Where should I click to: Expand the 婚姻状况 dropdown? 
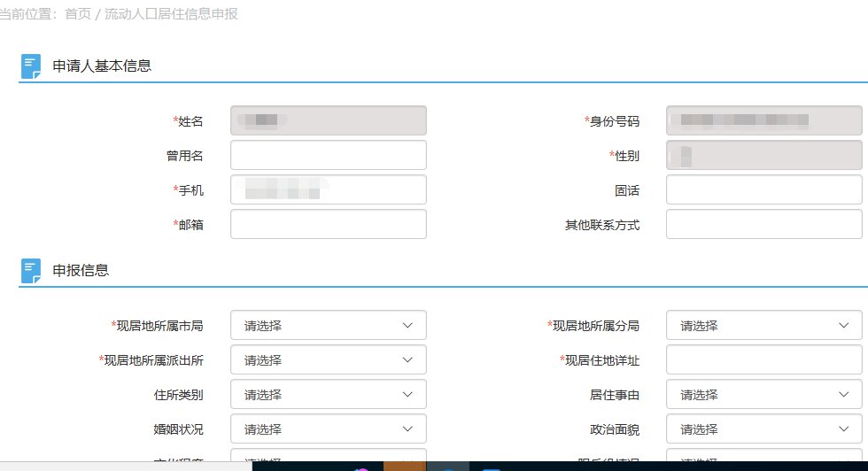tap(328, 429)
